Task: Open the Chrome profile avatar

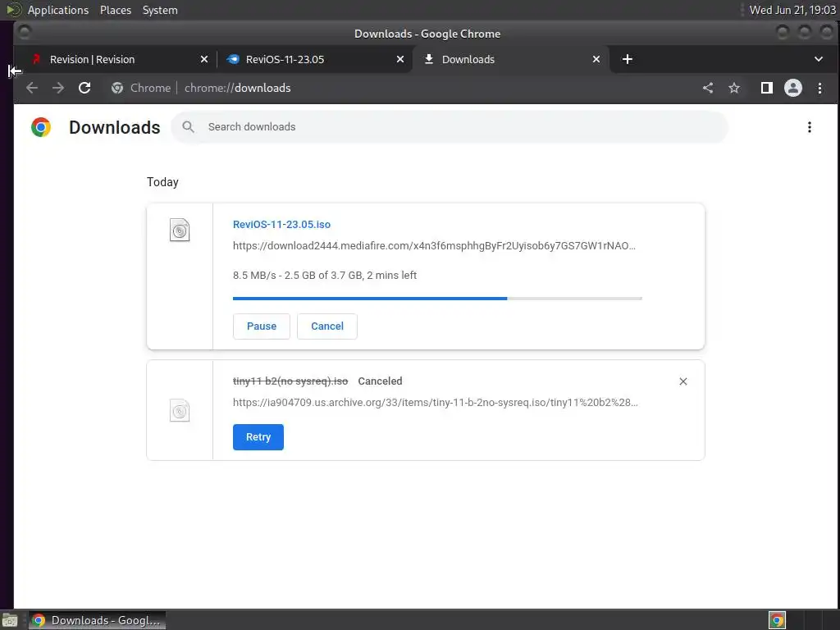Action: pos(793,88)
